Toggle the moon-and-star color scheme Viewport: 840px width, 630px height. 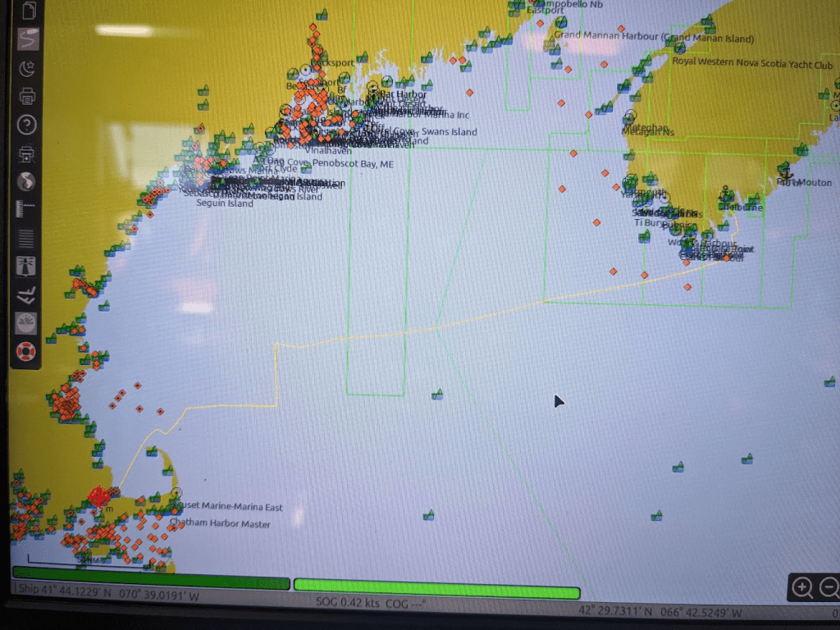[27, 68]
